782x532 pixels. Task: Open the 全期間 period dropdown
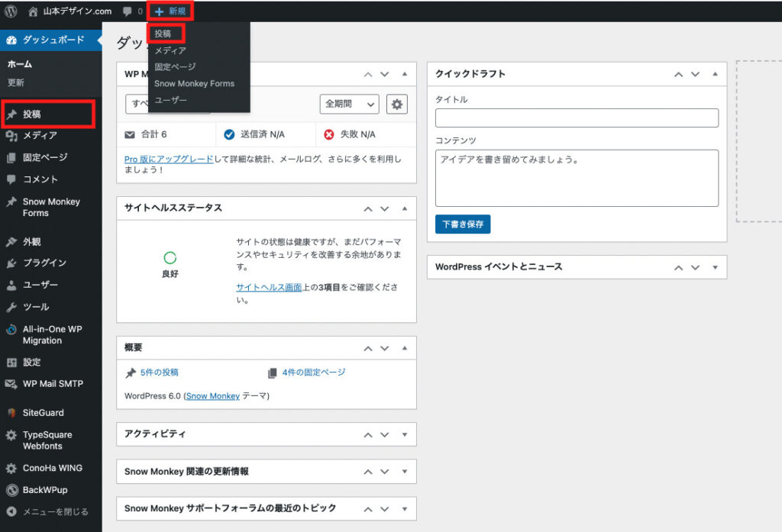click(349, 105)
